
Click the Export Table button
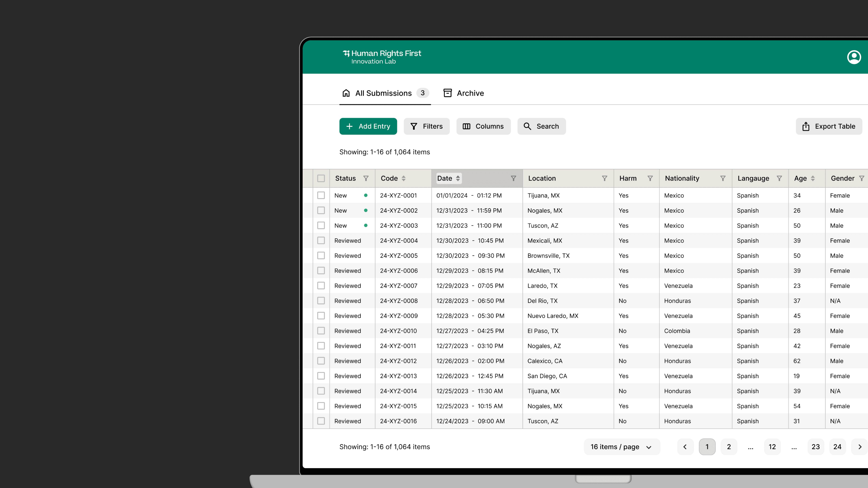pyautogui.click(x=829, y=126)
